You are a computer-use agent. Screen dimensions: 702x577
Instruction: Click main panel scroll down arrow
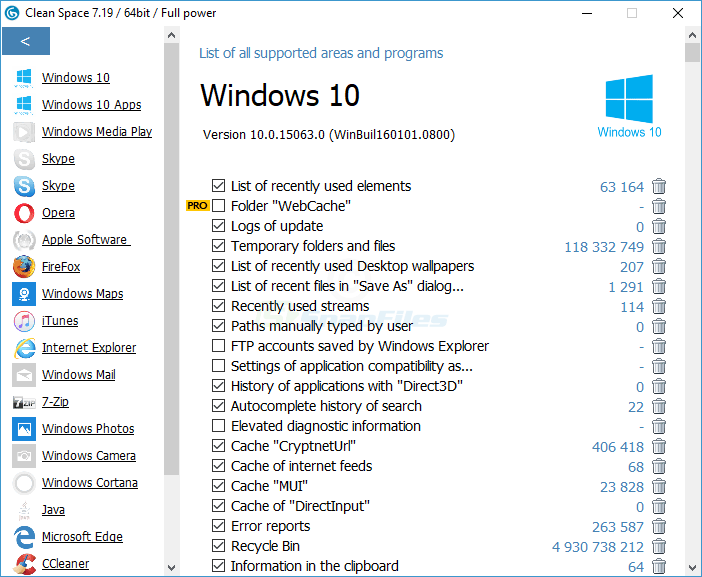[692, 568]
